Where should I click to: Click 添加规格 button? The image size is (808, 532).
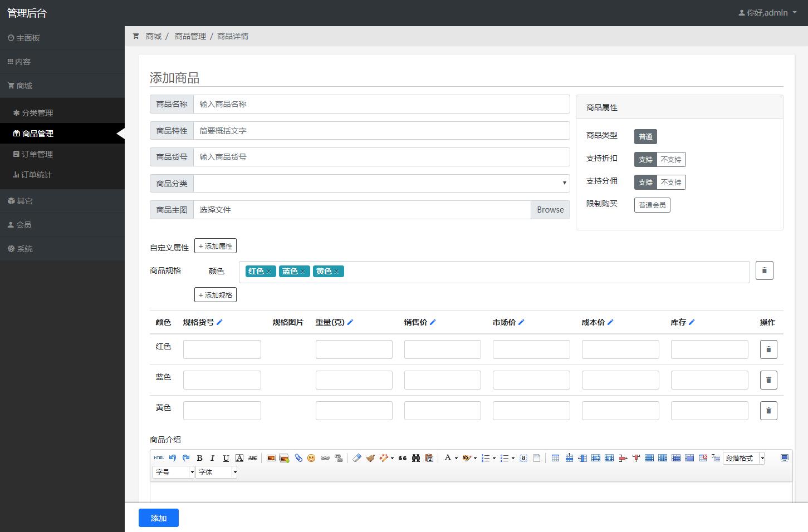pyautogui.click(x=216, y=295)
